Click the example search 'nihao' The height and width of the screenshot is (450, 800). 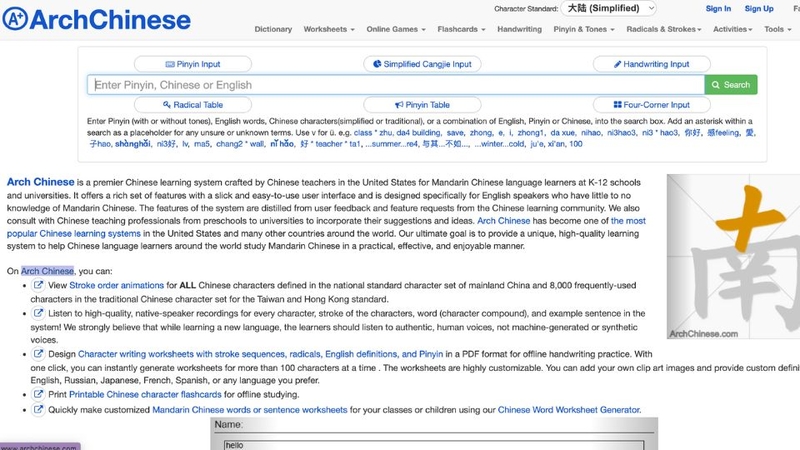(591, 133)
